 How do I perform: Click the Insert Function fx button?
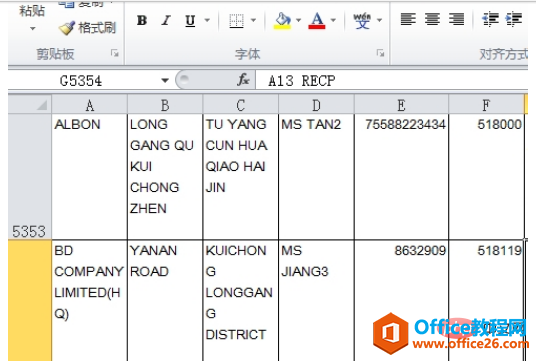click(x=243, y=80)
